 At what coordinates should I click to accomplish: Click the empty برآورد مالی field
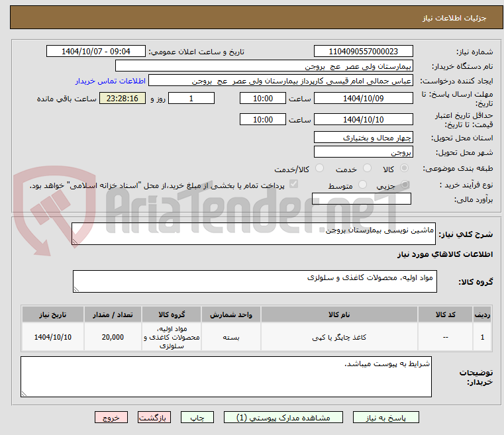(362, 199)
